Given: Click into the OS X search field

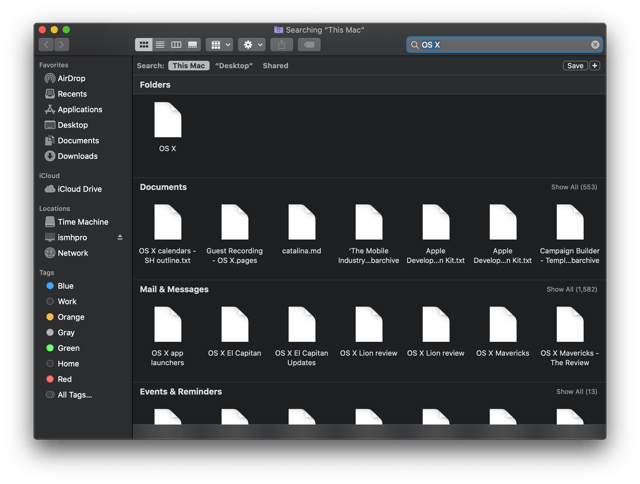Looking at the screenshot, I should 504,44.
